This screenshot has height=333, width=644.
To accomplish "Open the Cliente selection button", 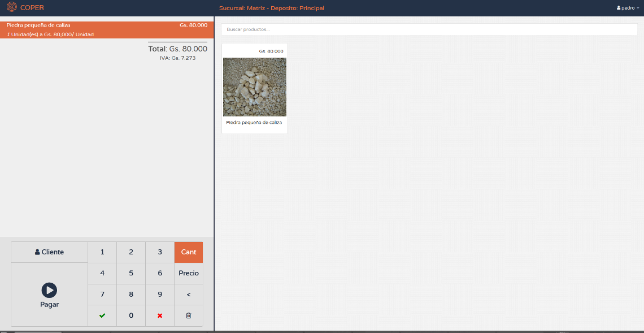I will (x=50, y=252).
